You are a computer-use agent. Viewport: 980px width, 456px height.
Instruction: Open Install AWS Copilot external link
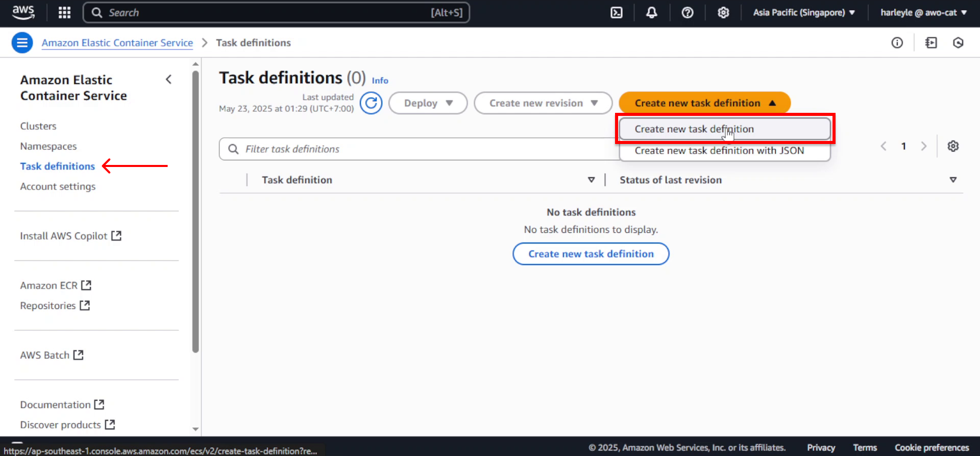point(70,236)
